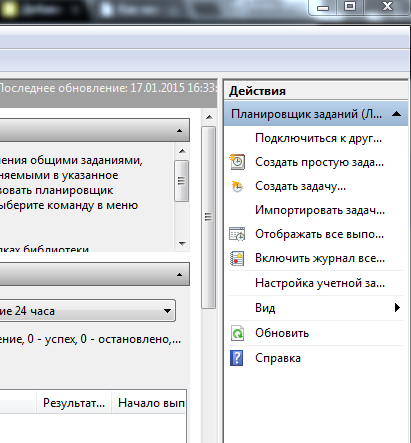The height and width of the screenshot is (443, 411).
Task: Collapse the Планировщик заданий actions section
Action: (x=396, y=114)
